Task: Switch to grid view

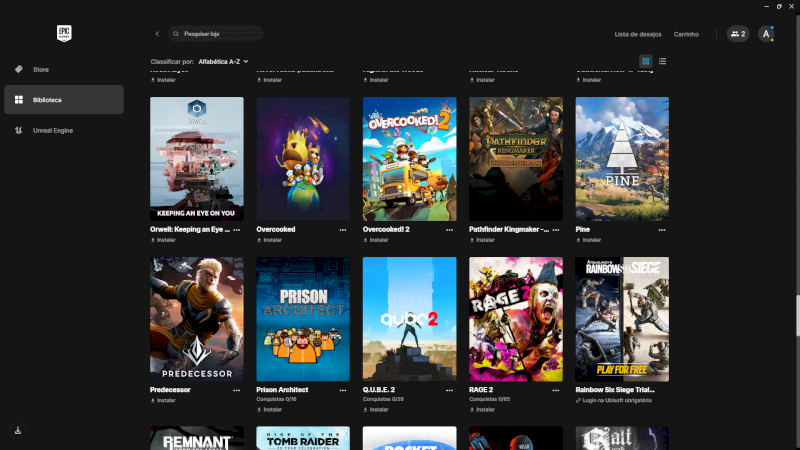Action: (x=645, y=61)
